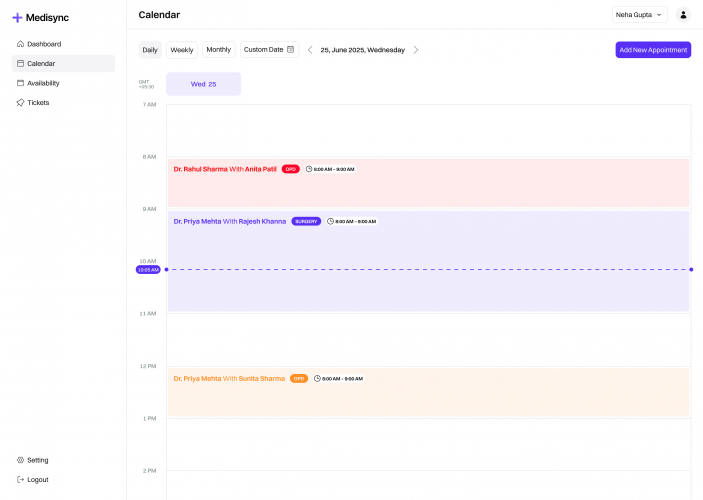The width and height of the screenshot is (703, 500).
Task: Click the Logout arrow icon
Action: tap(20, 479)
